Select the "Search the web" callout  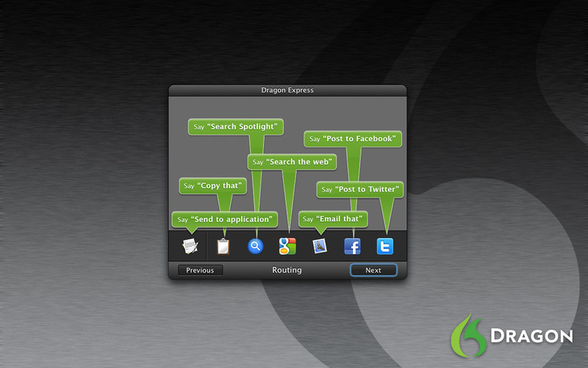tap(292, 162)
